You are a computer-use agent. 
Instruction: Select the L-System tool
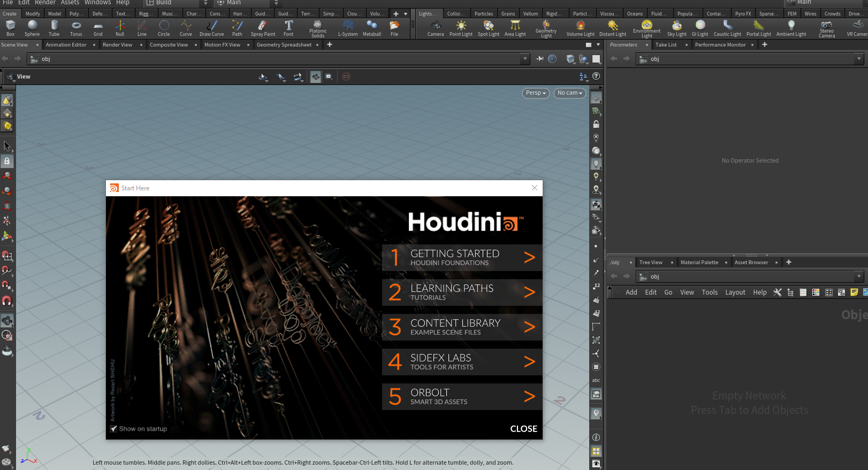click(x=348, y=28)
